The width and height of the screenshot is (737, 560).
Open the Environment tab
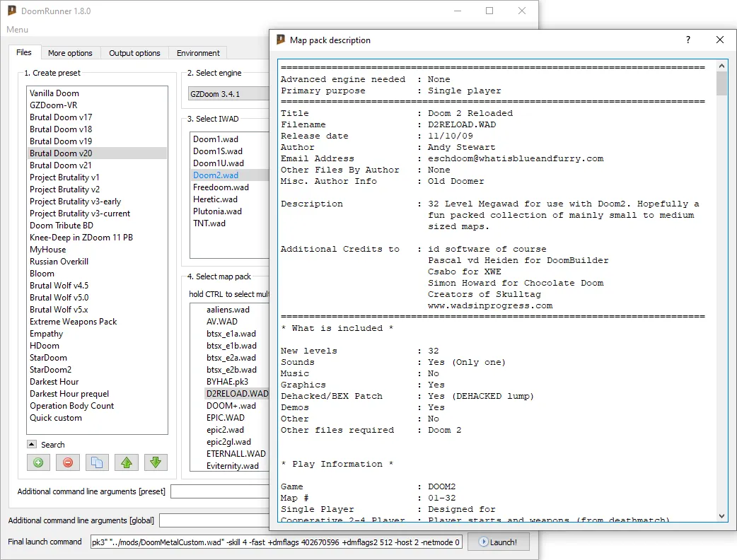[x=198, y=53]
